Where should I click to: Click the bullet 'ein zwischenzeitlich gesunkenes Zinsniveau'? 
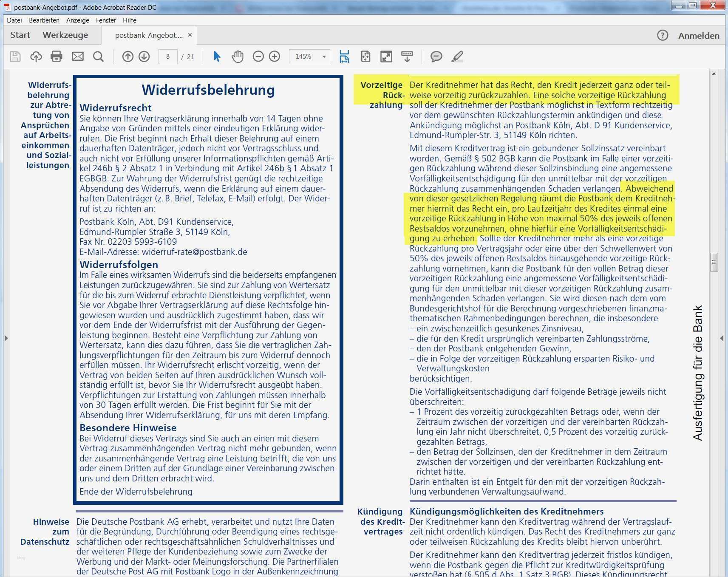(497, 328)
